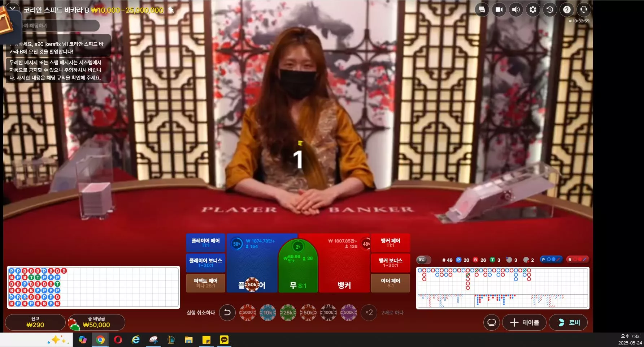Select the 25k chip
This screenshot has width=644, height=347.
click(288, 313)
